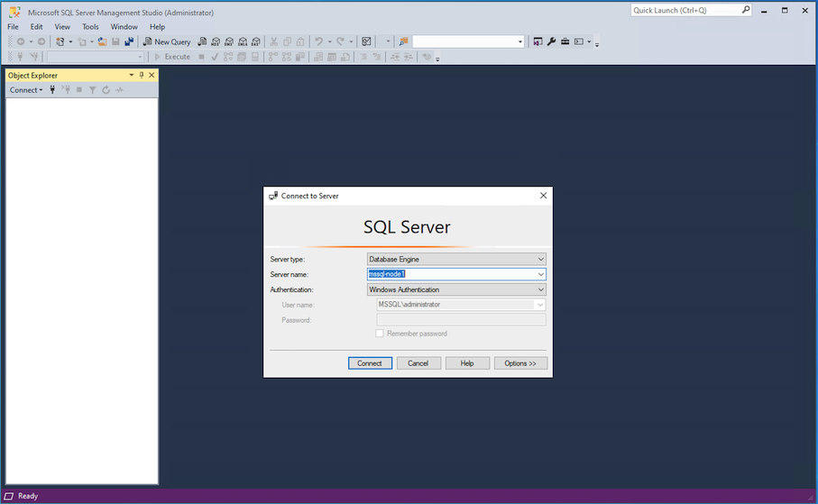The height and width of the screenshot is (504, 818).
Task: Open the View menu
Action: [x=62, y=27]
